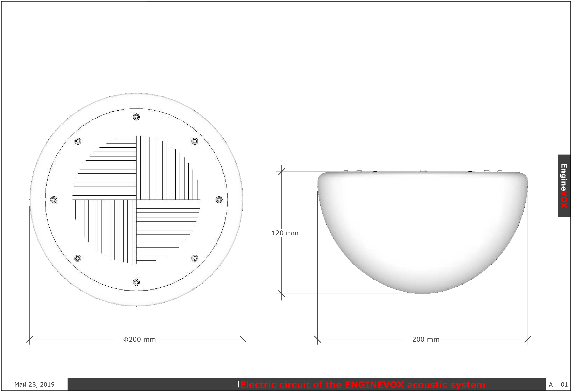
Task: Click the date field Май 28, 2019
Action: click(35, 384)
